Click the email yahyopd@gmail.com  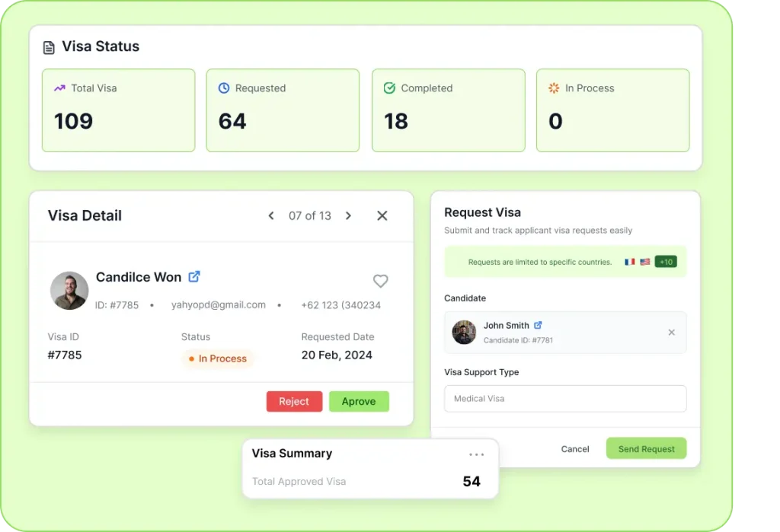(219, 304)
